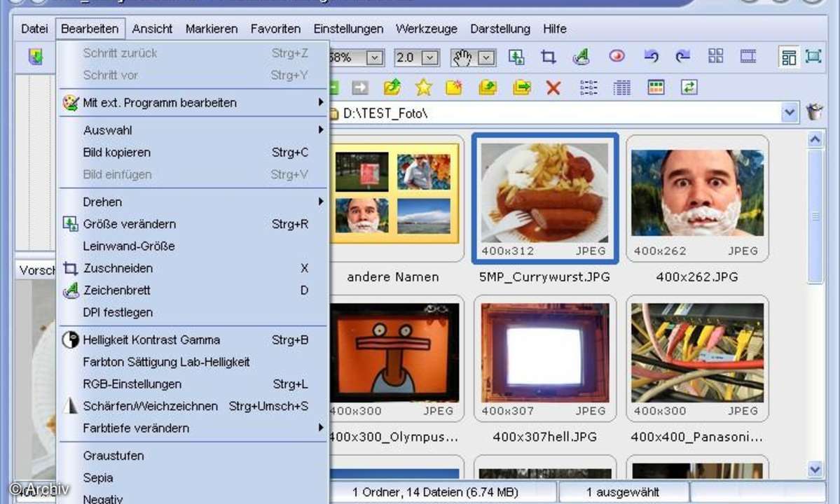Open the D:\TEST_Foto\ path dropdown
Screen dimensions: 840x504
click(790, 112)
